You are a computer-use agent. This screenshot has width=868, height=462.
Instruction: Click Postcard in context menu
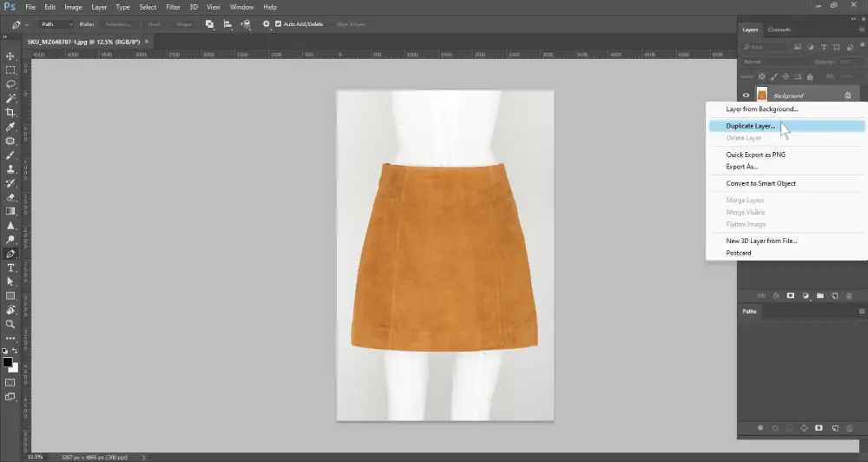[x=739, y=254]
